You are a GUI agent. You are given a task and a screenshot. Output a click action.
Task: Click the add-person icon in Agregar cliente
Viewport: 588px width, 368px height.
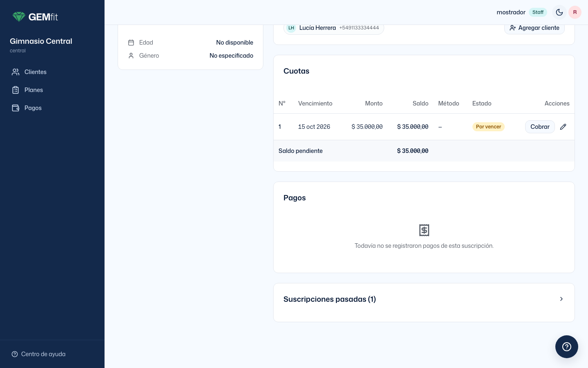coord(513,28)
